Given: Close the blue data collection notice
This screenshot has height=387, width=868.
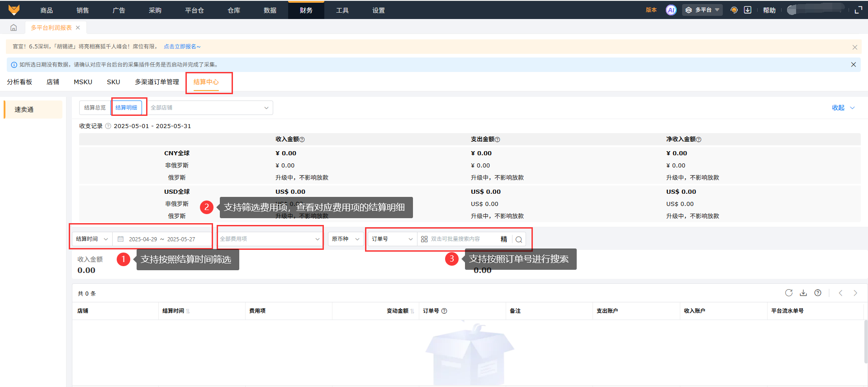Looking at the screenshot, I should [854, 65].
